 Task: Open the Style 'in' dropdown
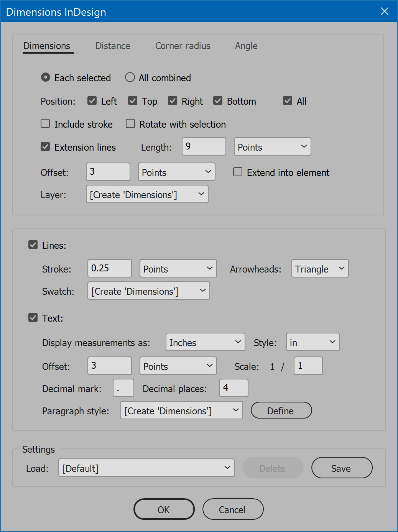[313, 342]
